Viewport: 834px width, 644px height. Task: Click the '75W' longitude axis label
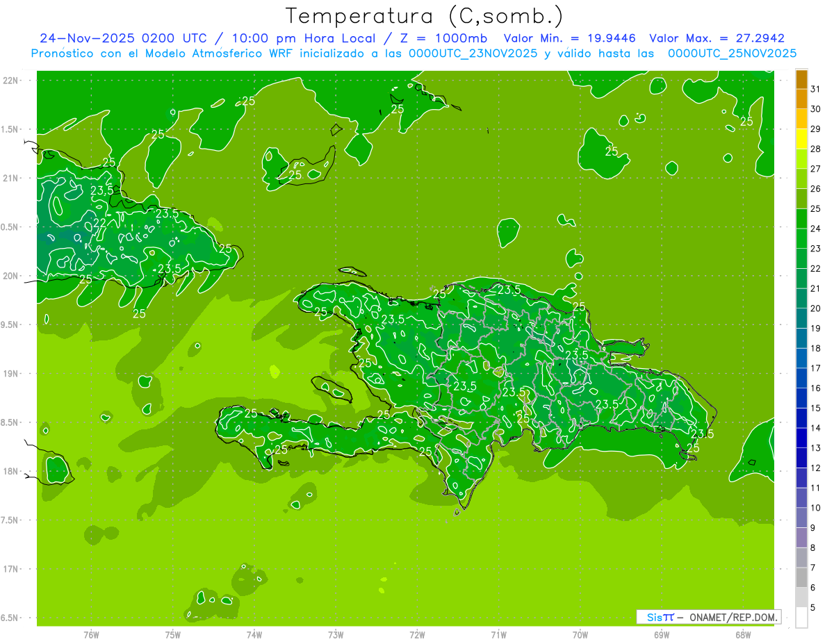tap(173, 635)
